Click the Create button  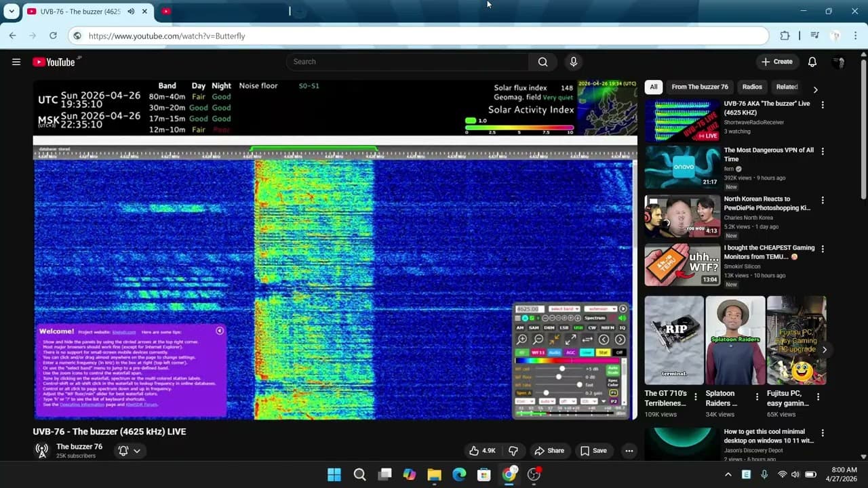(x=777, y=62)
